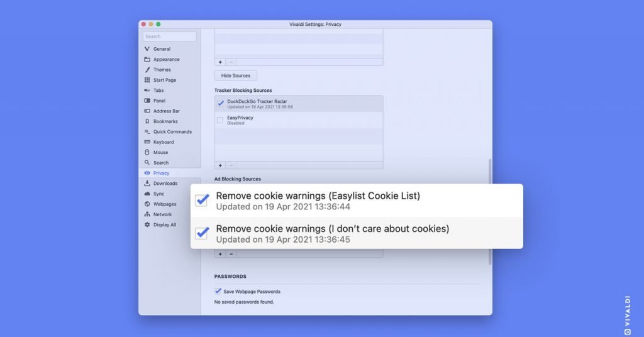Uncheck Save Webpage Passwords
The image size is (644, 337).
[218, 291]
